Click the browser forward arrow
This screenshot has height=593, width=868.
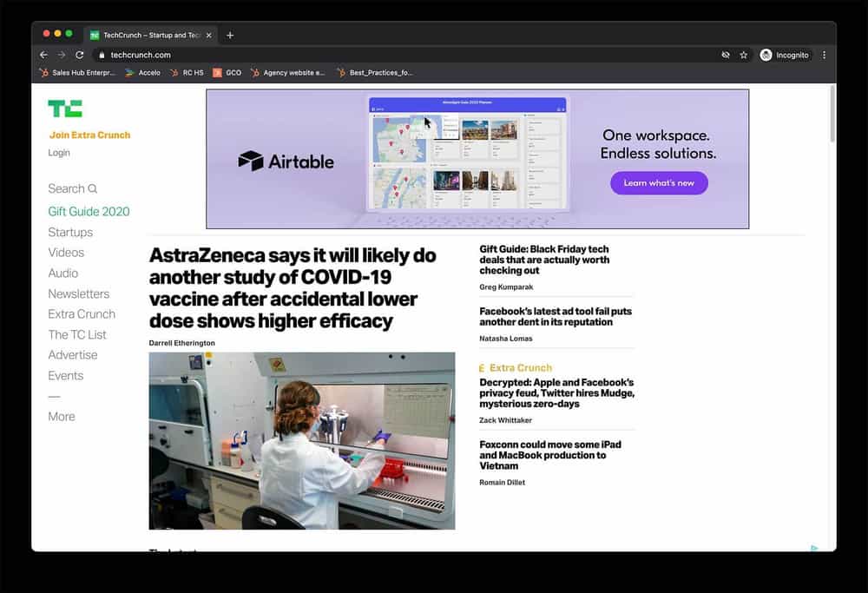pyautogui.click(x=62, y=55)
